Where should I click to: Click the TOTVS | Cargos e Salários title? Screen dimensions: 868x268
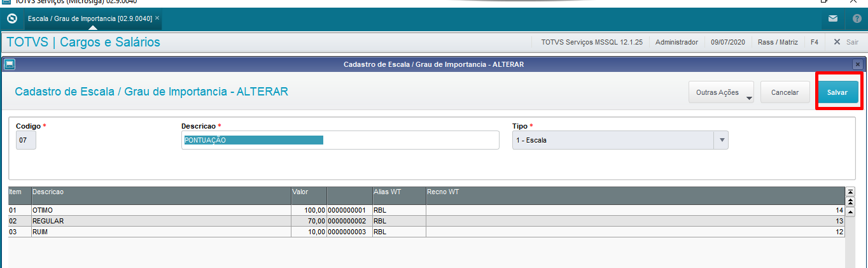[x=83, y=43]
